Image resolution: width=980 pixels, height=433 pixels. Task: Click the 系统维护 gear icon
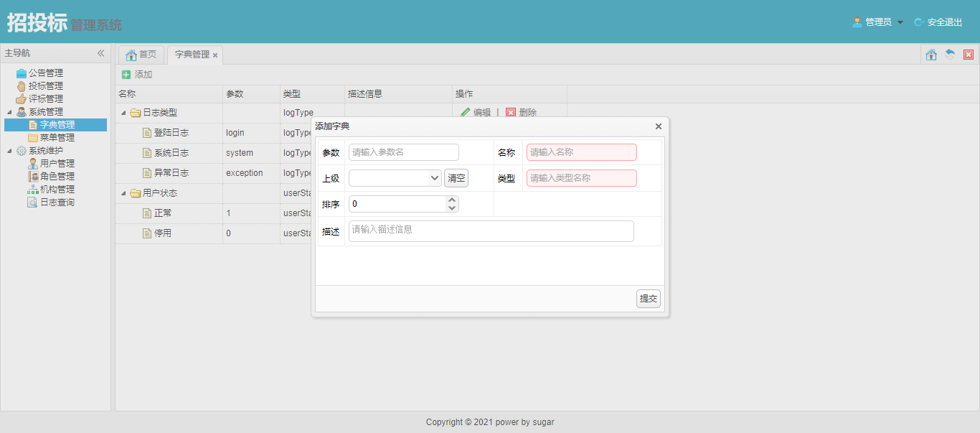(22, 151)
